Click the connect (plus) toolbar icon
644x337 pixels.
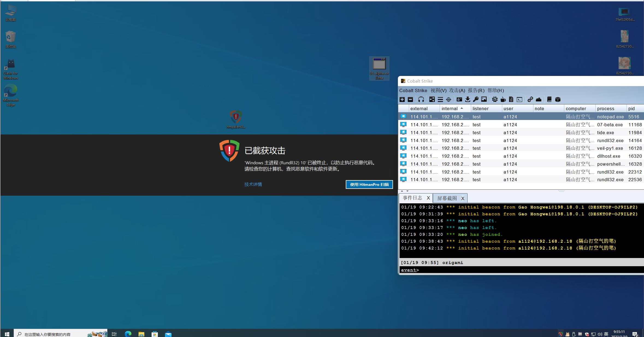402,99
